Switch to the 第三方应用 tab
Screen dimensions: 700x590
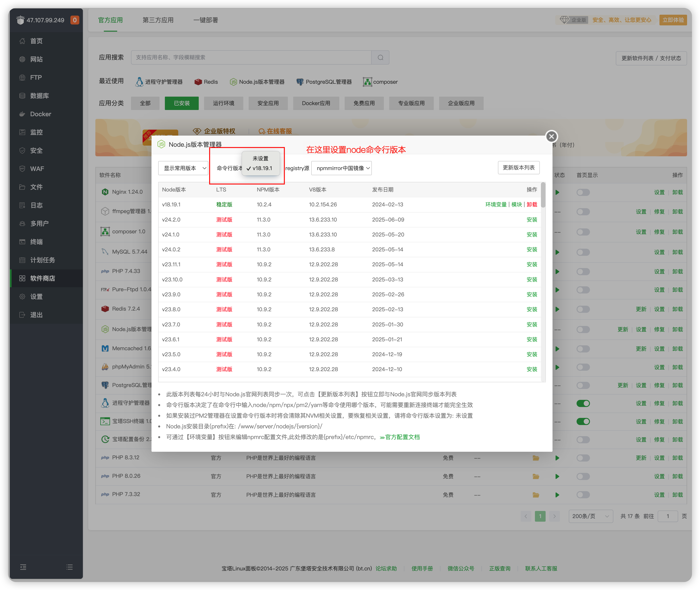coord(158,20)
